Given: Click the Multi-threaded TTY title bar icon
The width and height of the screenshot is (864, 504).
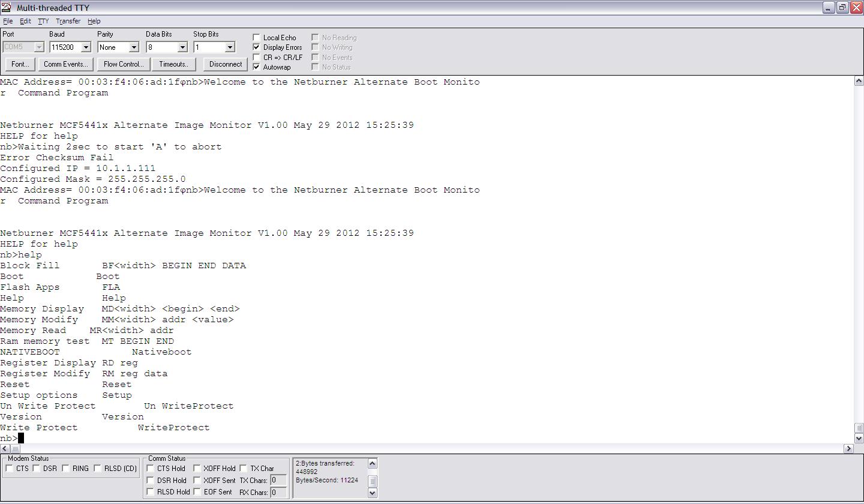Looking at the screenshot, I should (x=7, y=7).
